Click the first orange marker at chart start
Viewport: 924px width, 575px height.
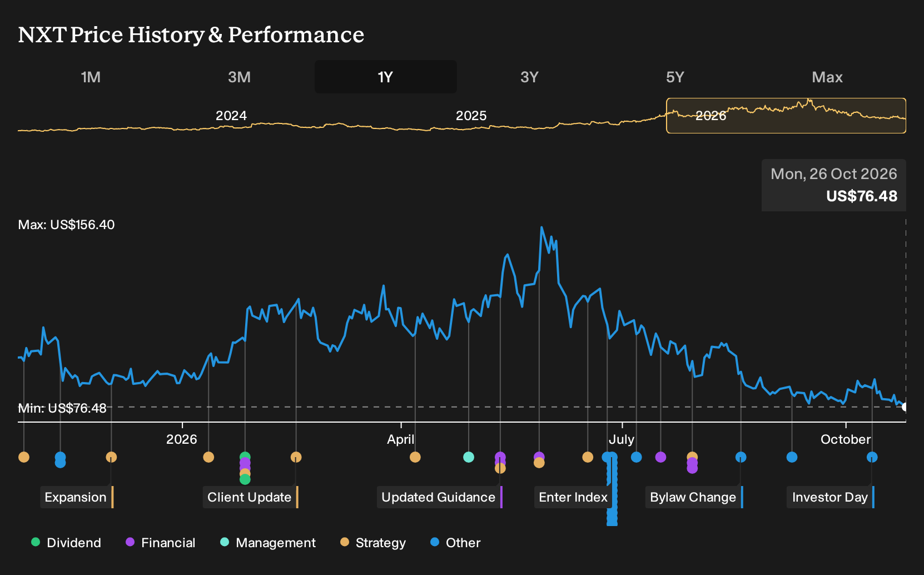(24, 457)
